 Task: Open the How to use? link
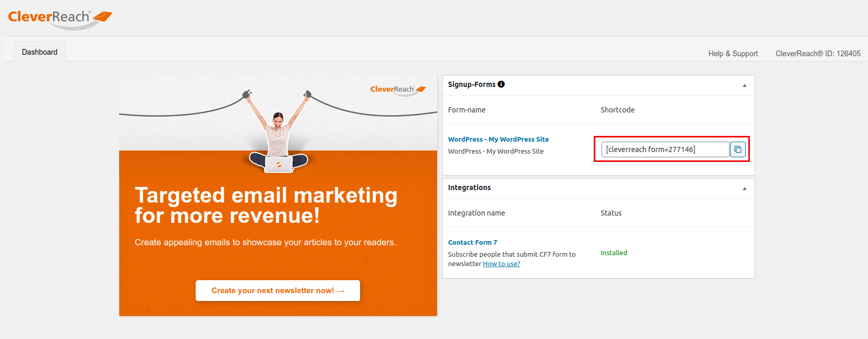501,264
